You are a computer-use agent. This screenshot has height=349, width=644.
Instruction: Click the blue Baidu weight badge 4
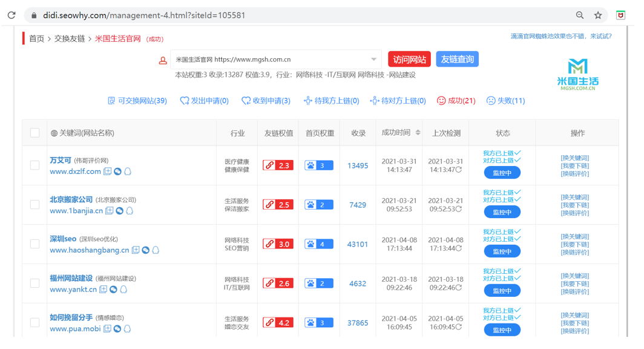[319, 244]
